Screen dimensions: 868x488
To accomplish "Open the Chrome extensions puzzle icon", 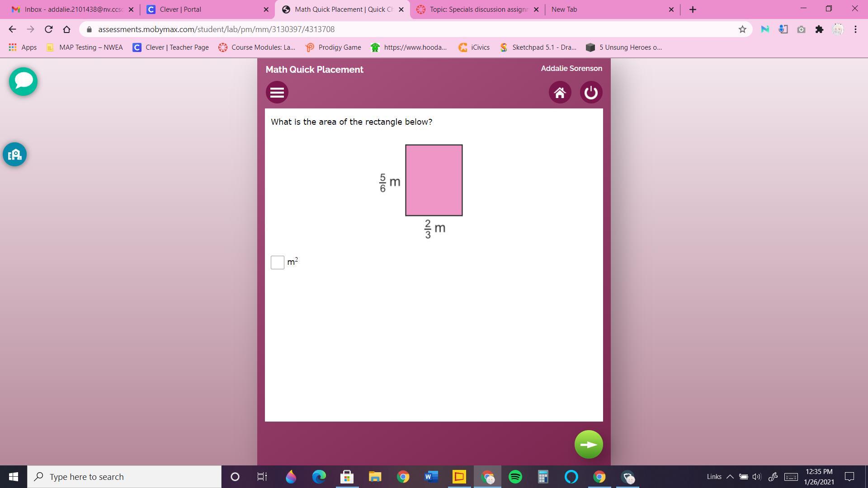I will click(x=819, y=29).
